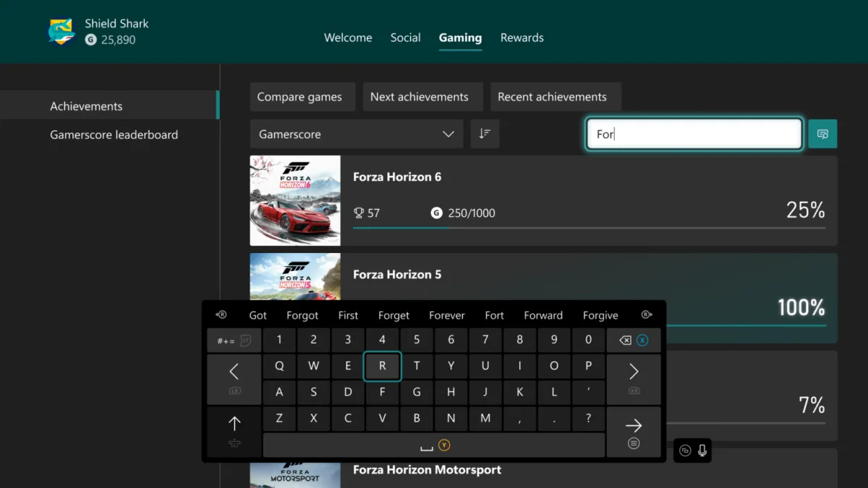Click the P key on the keyboard
The image size is (868, 488).
click(x=588, y=366)
